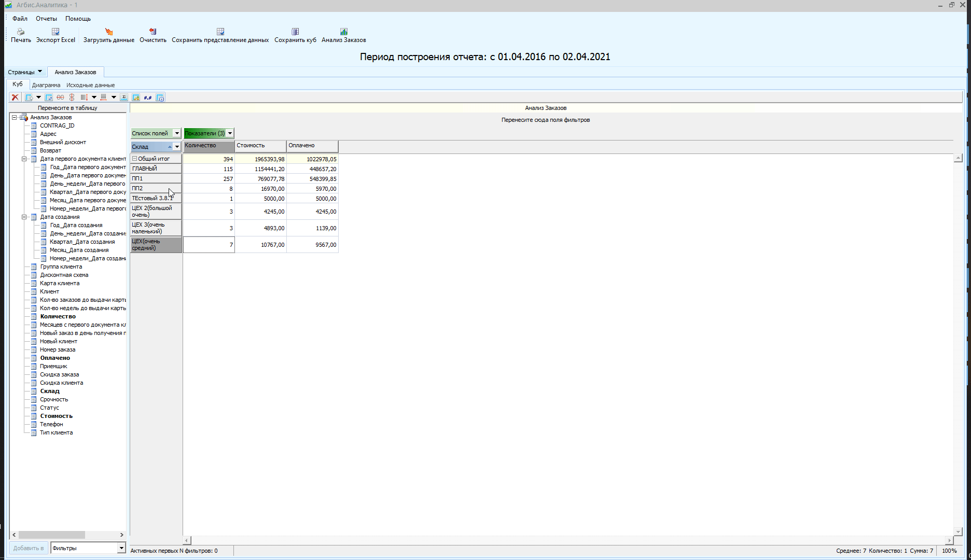Screen dimensions: 971x560
Task: Open dropdown arrow next to grid export icon
Action: click(38, 97)
